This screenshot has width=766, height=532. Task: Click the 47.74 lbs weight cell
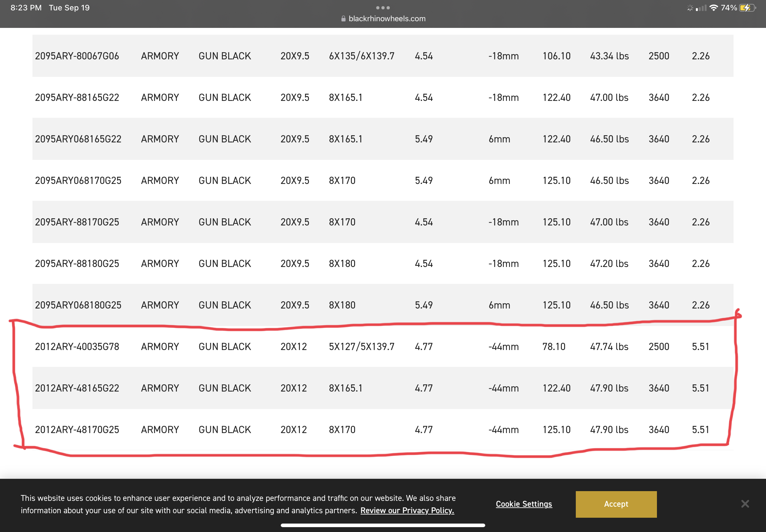tap(609, 347)
